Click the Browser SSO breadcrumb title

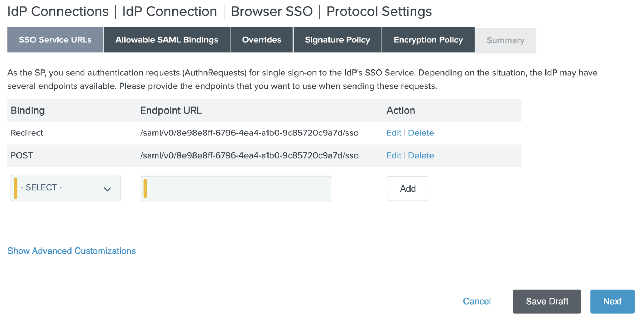pyautogui.click(x=271, y=12)
